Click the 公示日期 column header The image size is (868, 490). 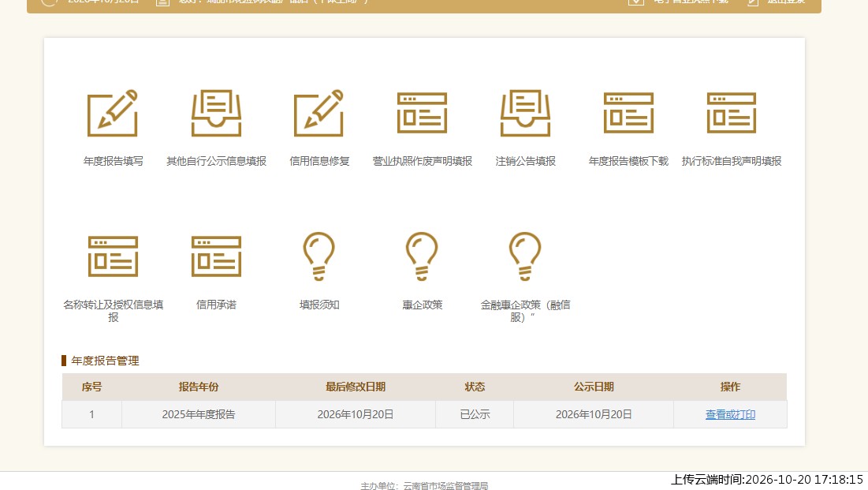[x=594, y=387]
